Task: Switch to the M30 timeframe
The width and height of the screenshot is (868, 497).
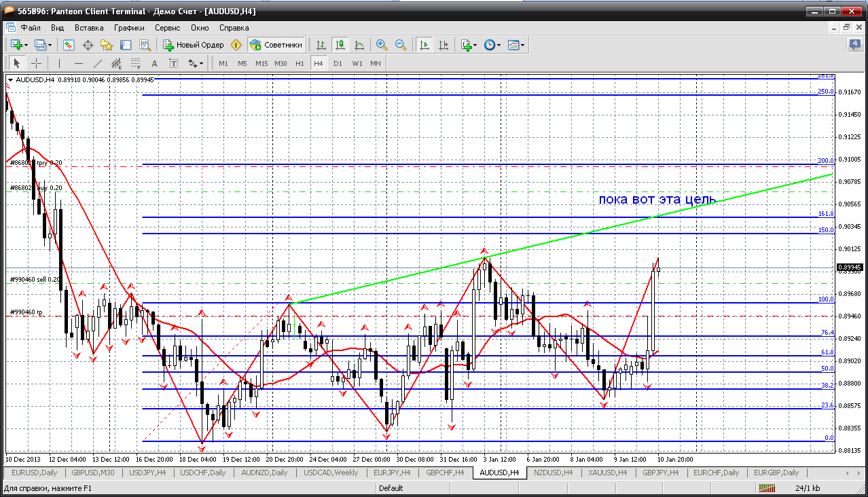Action: [281, 63]
